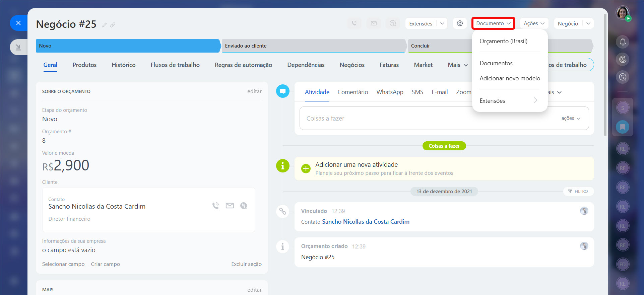
Task: Click the pencil edit icon next to Negócio #25
Action: coord(105,25)
